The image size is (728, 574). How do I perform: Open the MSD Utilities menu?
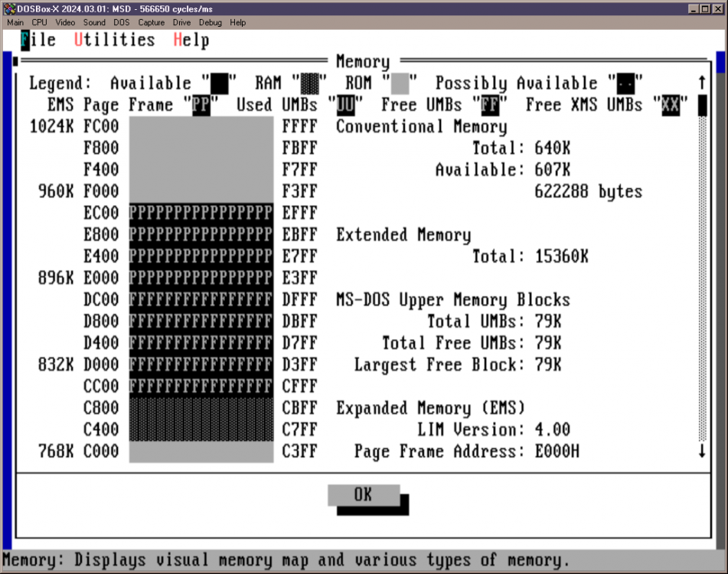click(x=114, y=41)
